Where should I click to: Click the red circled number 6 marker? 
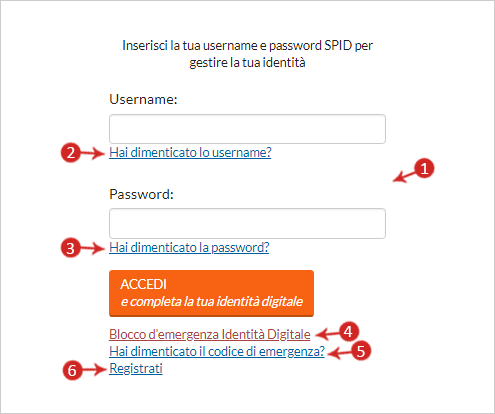pos(72,370)
